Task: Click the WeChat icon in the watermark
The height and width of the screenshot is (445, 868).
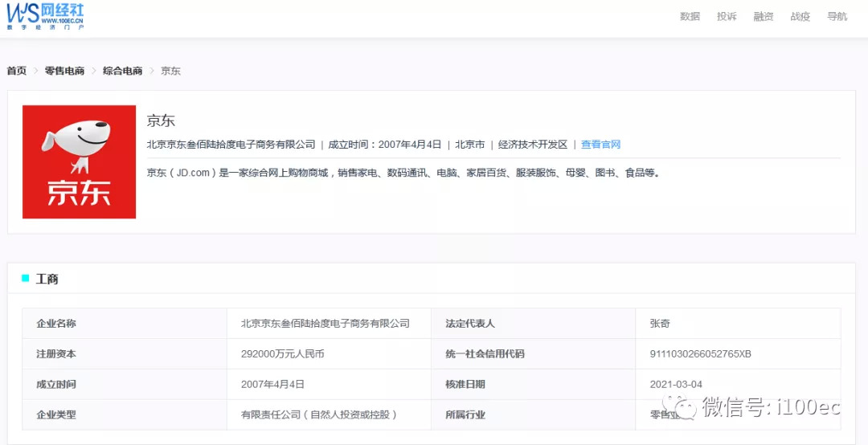Action: point(686,408)
